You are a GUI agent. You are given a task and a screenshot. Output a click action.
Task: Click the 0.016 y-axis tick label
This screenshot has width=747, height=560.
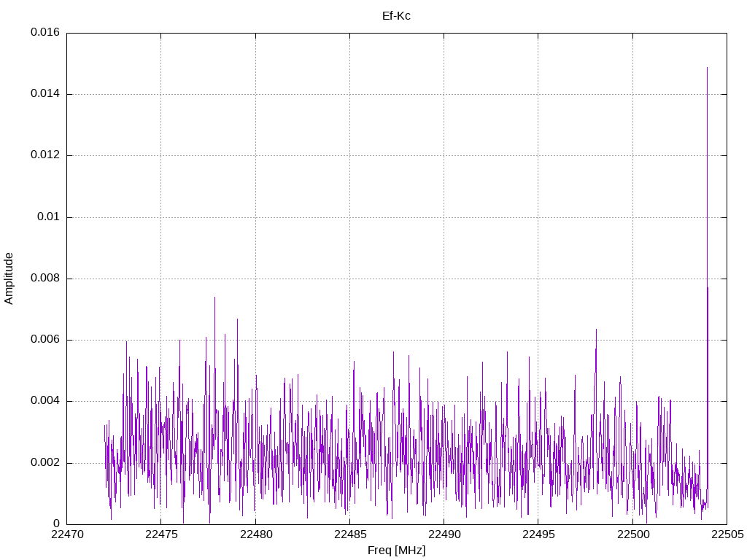click(x=45, y=33)
